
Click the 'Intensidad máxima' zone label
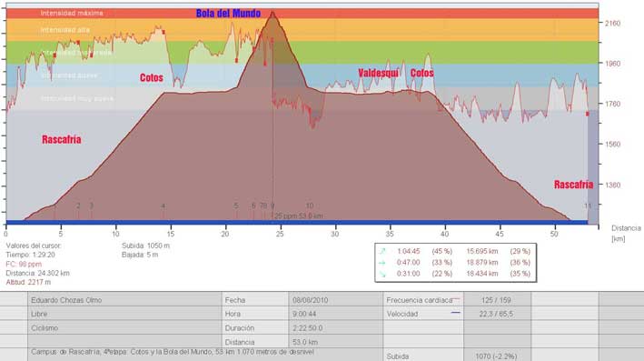click(72, 13)
